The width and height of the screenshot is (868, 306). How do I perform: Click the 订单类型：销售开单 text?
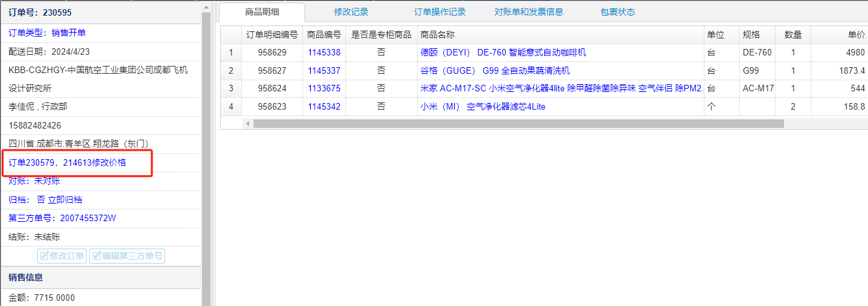(47, 32)
